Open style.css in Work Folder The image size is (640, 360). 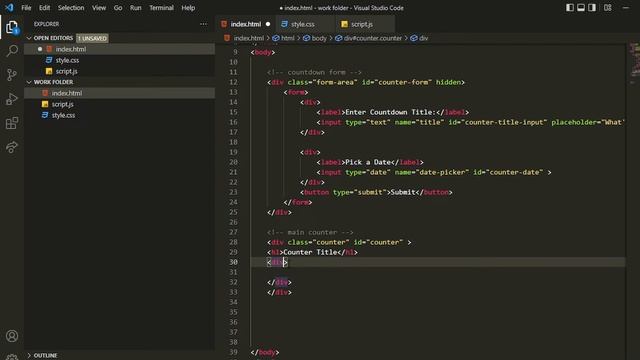(x=120, y=115)
